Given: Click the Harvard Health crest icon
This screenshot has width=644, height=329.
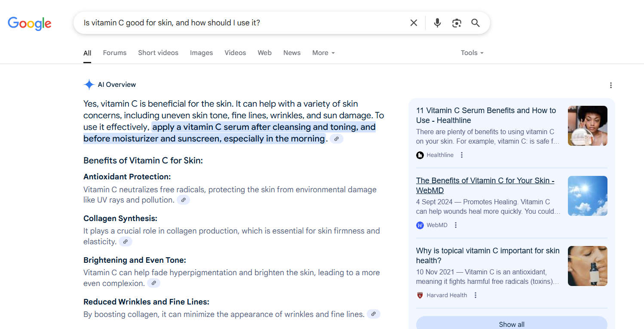Looking at the screenshot, I should pos(420,295).
